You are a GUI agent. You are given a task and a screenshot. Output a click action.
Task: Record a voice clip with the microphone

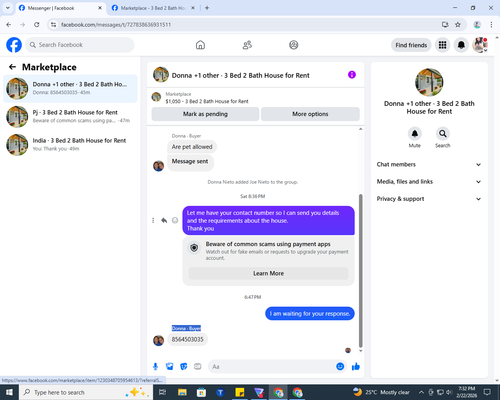155,367
